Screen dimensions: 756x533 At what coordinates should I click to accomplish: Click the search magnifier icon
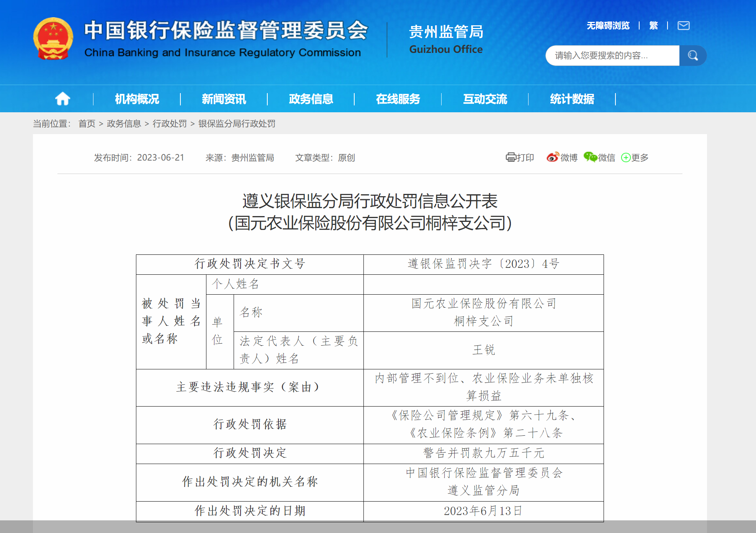pyautogui.click(x=693, y=55)
